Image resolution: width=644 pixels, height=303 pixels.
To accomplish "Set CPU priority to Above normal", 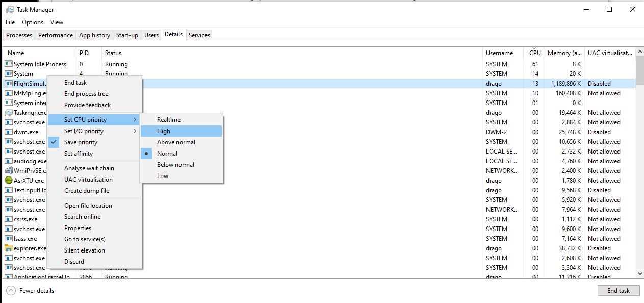I will coord(182,142).
